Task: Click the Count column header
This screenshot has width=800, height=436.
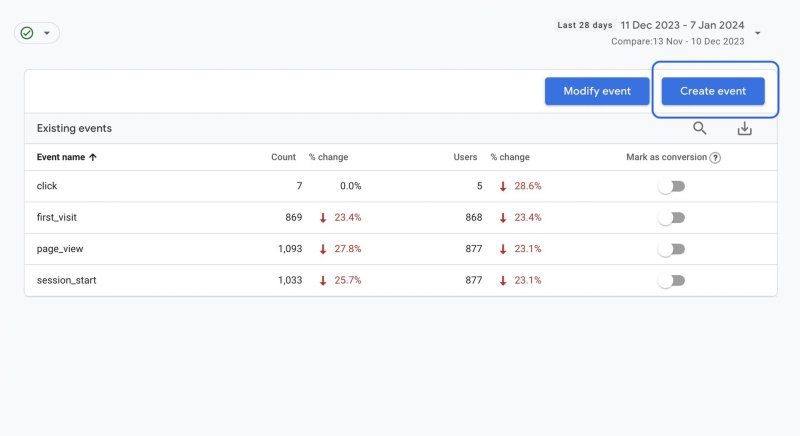Action: 283,157
